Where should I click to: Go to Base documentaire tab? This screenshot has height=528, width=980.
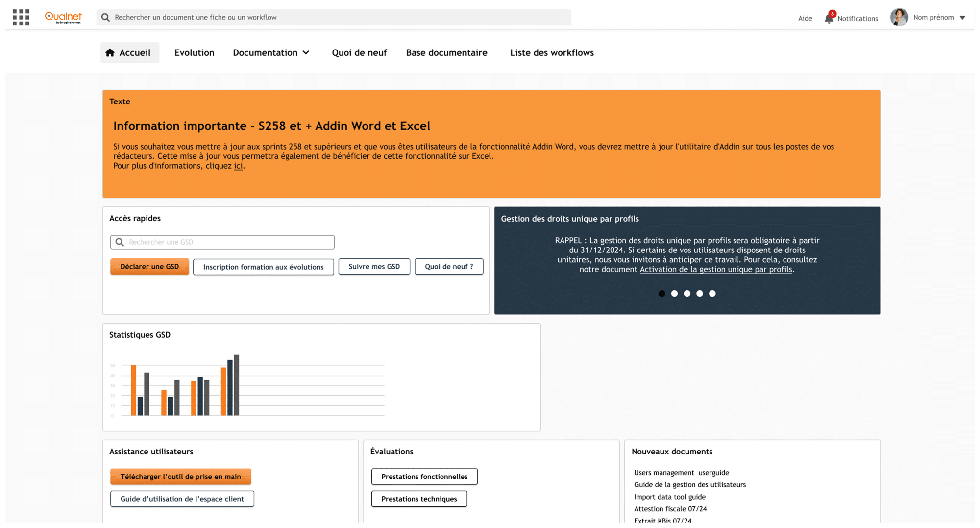point(446,52)
